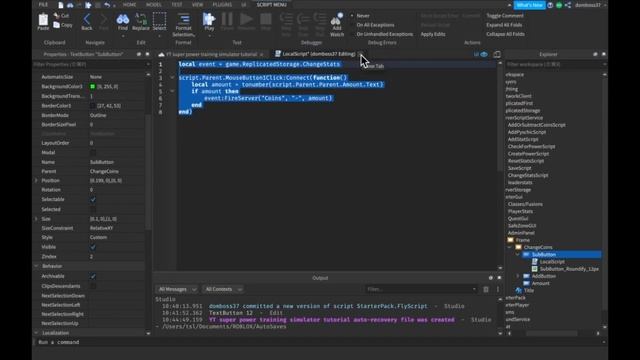This screenshot has width=640, height=360.
Task: Switch to the YT super power training simulator tab
Action: point(211,54)
